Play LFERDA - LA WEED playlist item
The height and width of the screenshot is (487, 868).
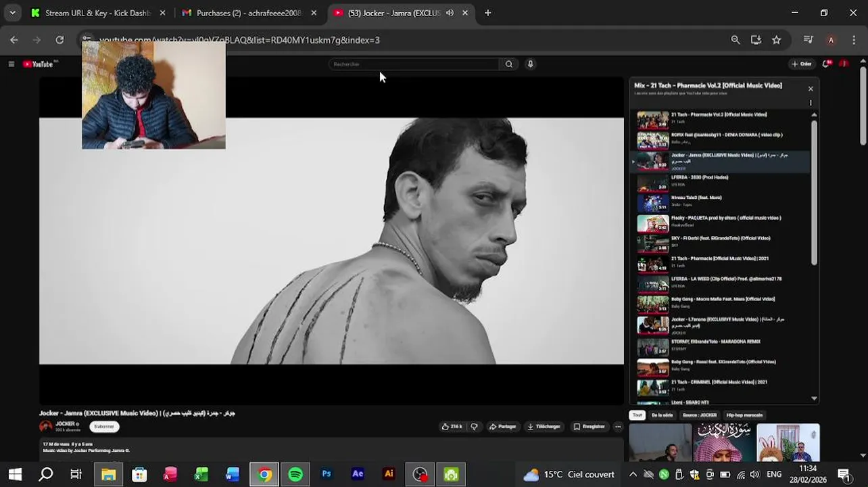coord(720,283)
